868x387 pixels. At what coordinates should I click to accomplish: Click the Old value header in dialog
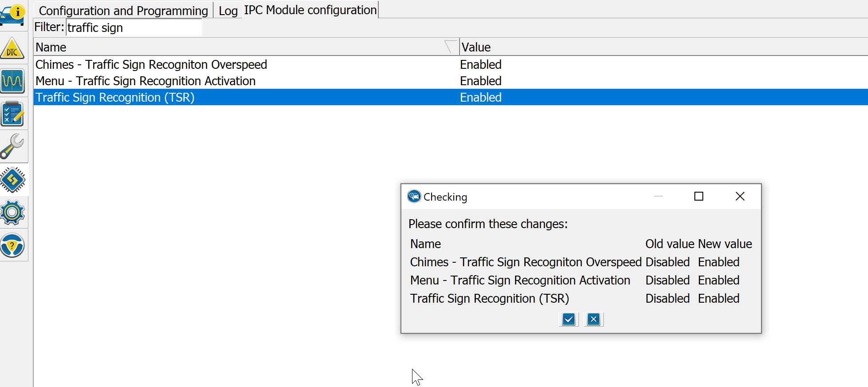(x=670, y=244)
